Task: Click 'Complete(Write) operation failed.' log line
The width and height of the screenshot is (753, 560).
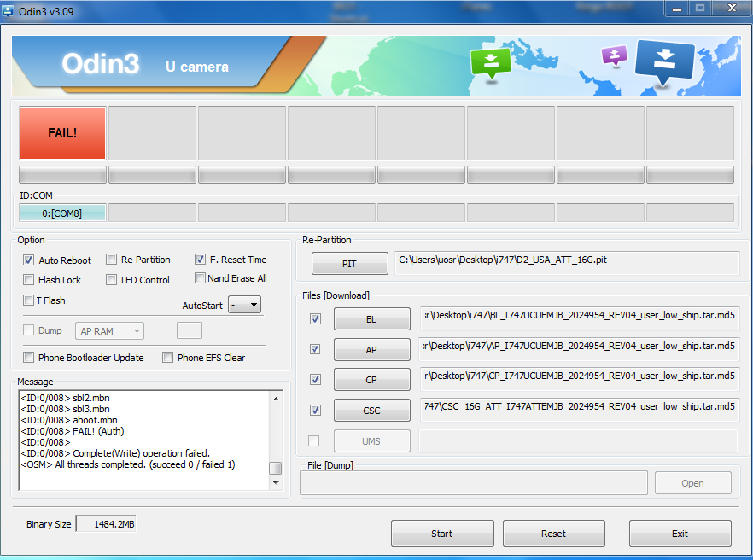Action: coord(115,453)
